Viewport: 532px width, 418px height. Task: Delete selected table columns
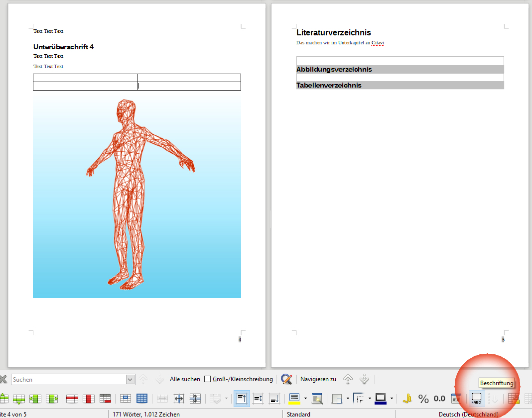(x=88, y=399)
